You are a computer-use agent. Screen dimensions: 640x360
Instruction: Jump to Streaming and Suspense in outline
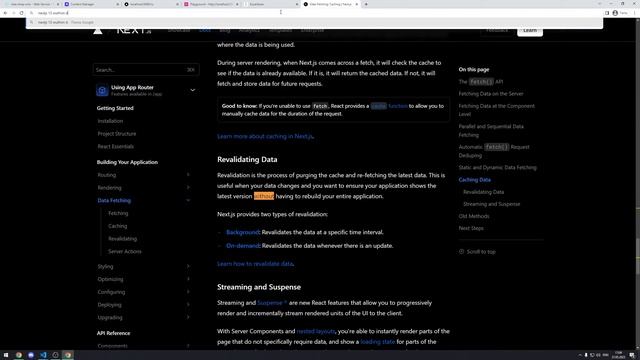click(x=491, y=204)
